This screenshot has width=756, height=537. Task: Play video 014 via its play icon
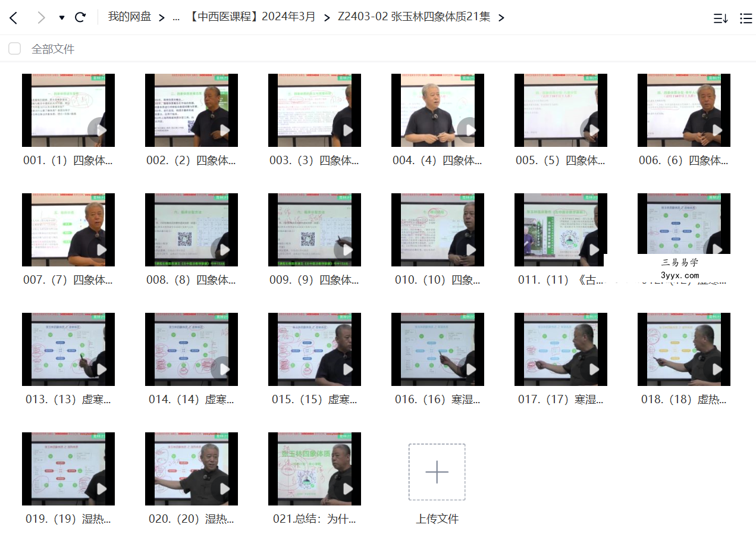[223, 369]
